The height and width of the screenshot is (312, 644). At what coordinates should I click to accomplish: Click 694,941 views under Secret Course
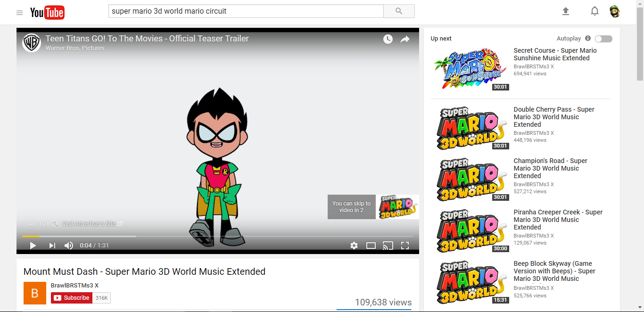pos(530,74)
